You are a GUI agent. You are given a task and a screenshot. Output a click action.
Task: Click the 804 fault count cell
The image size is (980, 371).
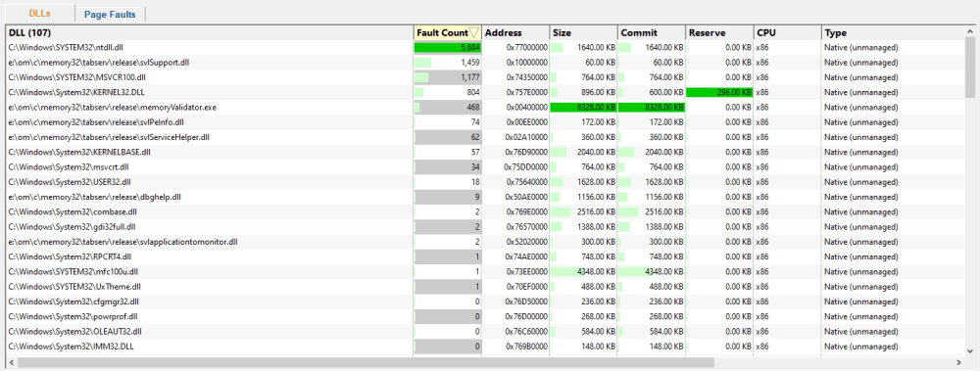click(448, 92)
